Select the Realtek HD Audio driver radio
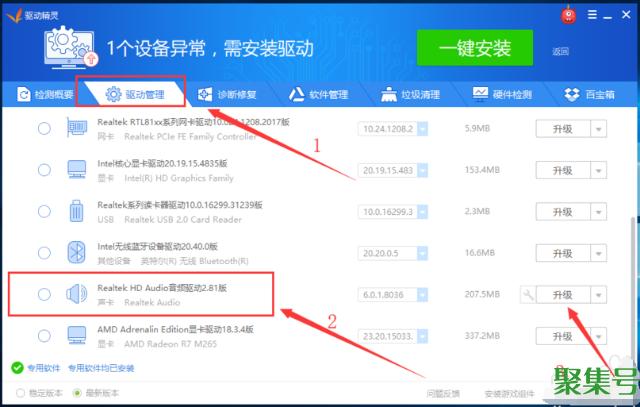Screen dimensions: 640x407 [x=44, y=294]
